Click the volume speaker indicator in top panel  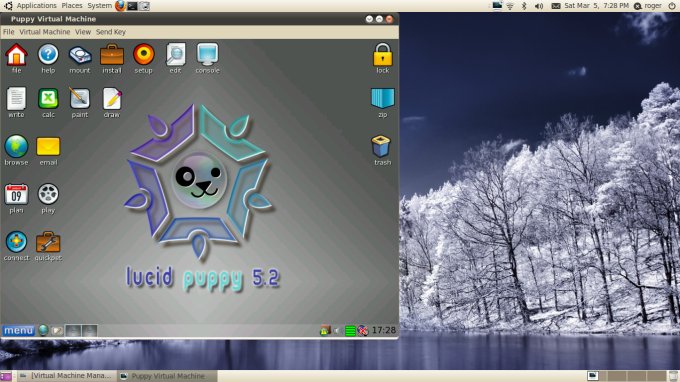click(539, 6)
